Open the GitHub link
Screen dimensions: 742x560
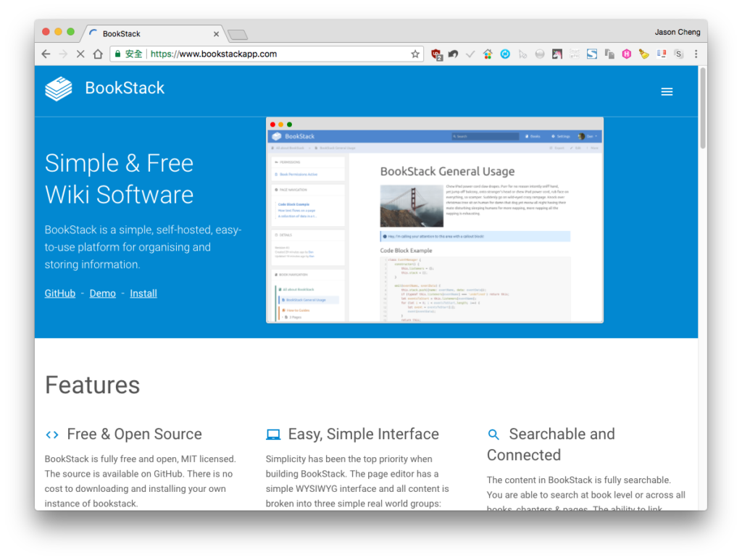60,293
